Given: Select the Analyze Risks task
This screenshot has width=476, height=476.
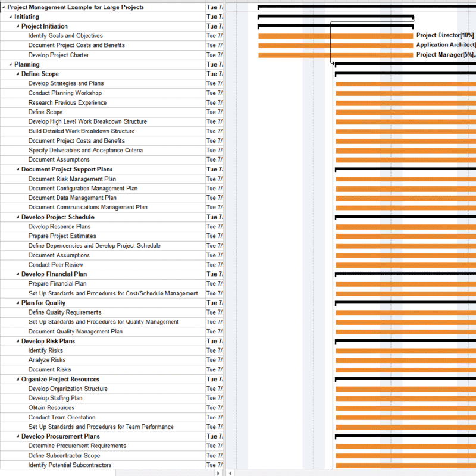Looking at the screenshot, I should coord(47,360).
